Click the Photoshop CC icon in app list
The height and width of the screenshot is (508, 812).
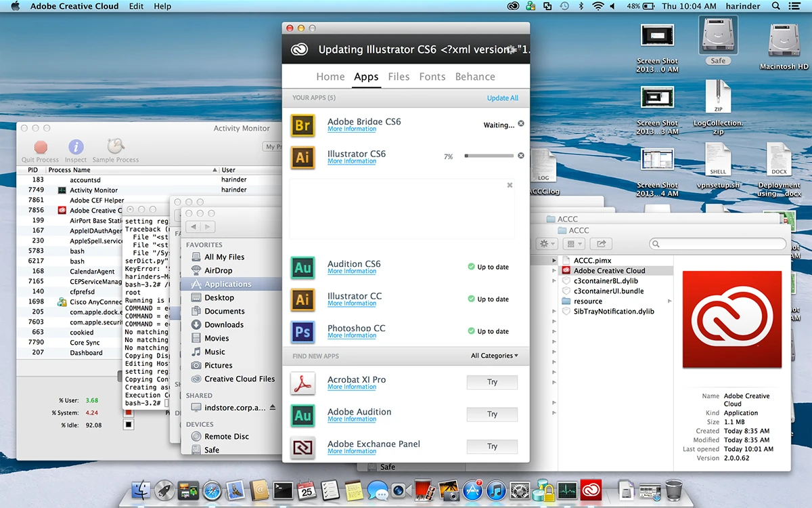(x=302, y=332)
